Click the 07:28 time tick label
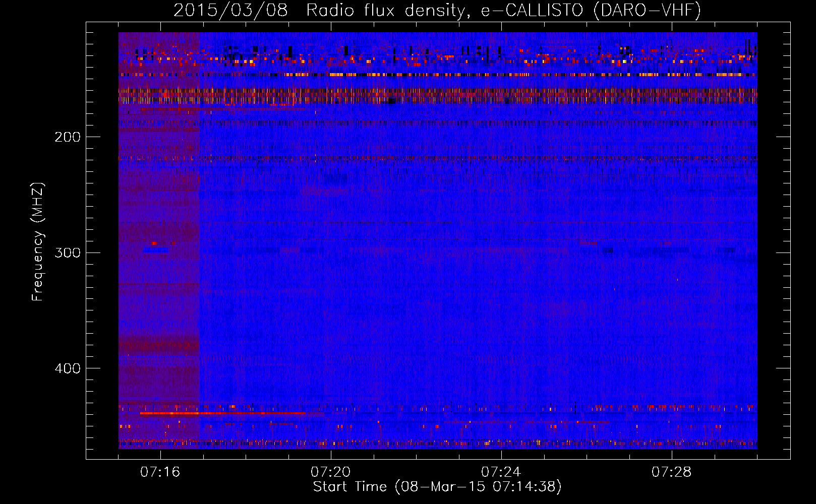This screenshot has width=816, height=504. pos(672,472)
